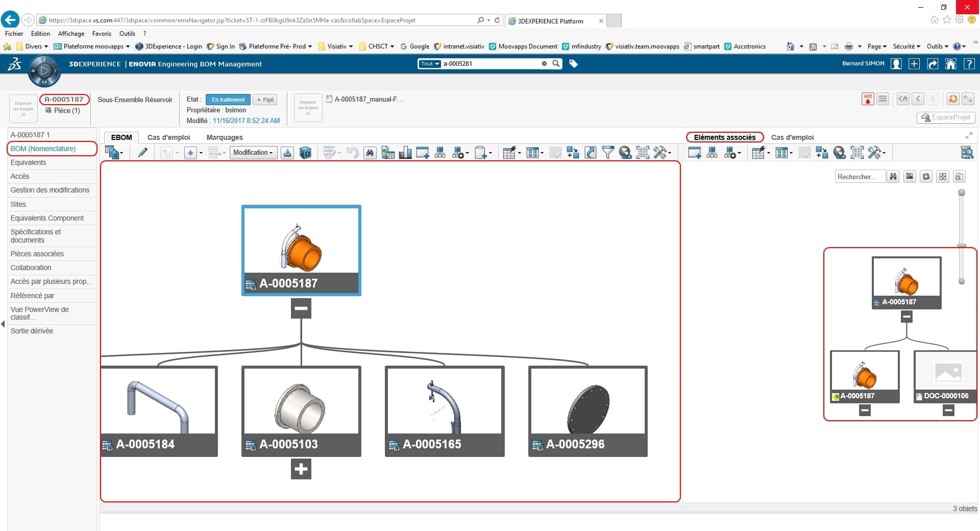This screenshot has height=531, width=980.
Task: Click the funnel filter icon in EBOM toolbar
Action: (x=607, y=152)
